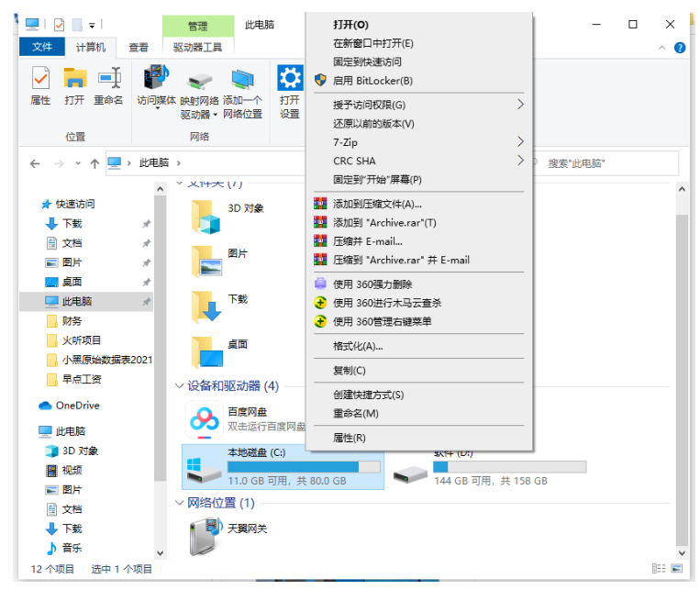The width and height of the screenshot is (700, 590).
Task: Open the File (文件) menu button
Action: click(42, 47)
